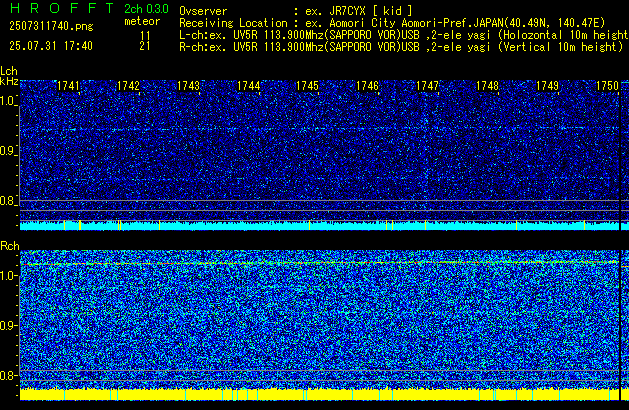The image size is (629, 410).
Task: Click the 1747 time marker
Action: pyautogui.click(x=428, y=86)
